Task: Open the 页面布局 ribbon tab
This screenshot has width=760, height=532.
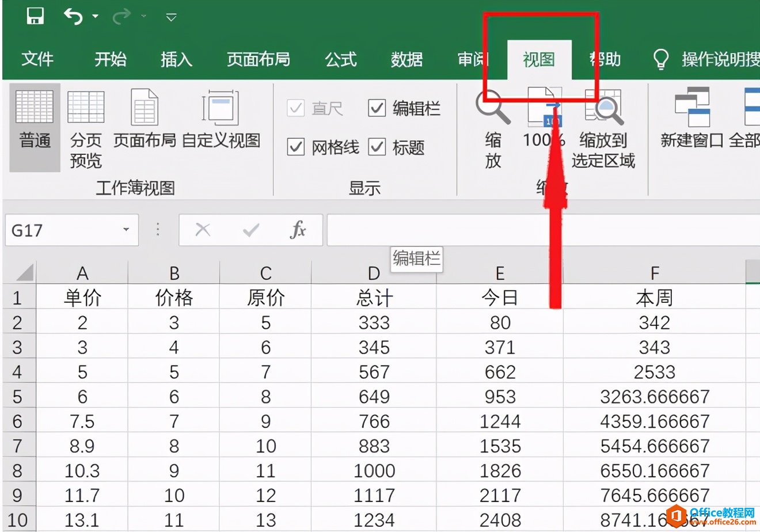Action: (259, 59)
